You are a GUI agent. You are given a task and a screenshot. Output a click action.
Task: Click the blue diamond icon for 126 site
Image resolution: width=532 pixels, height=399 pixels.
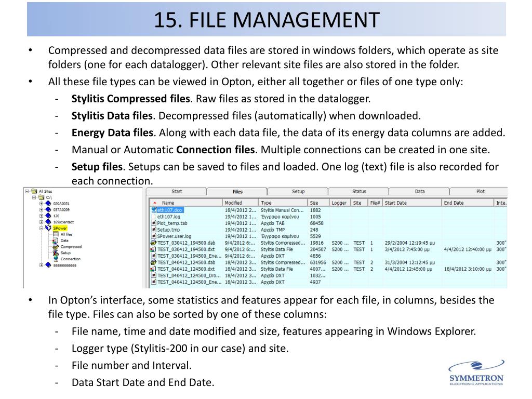(48, 216)
